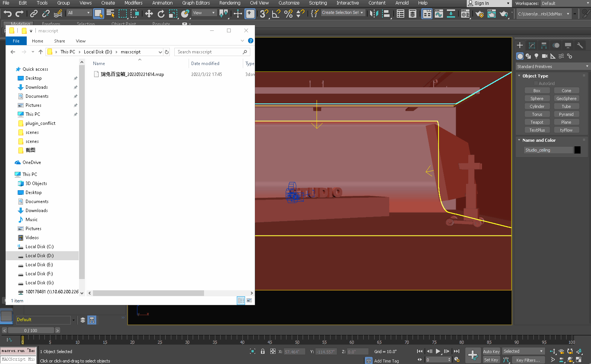Click the Mirror tool icon
Screen dimensions: 591x364
[x=373, y=14]
